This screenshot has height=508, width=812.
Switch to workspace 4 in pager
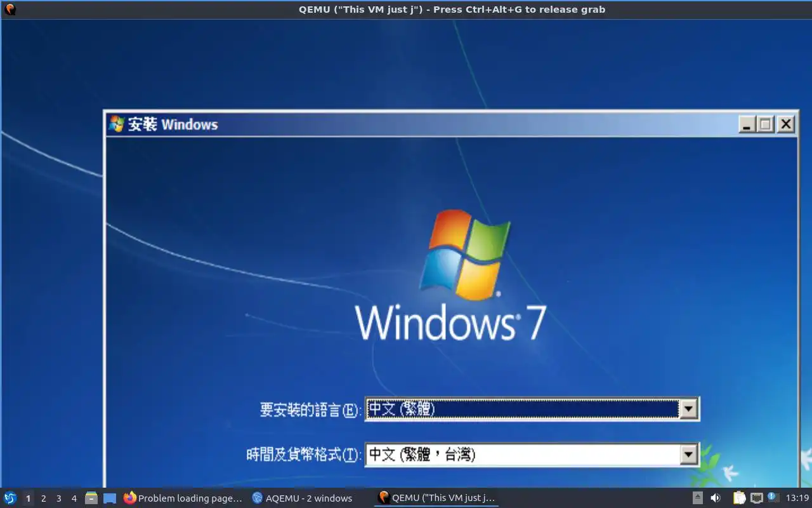(x=74, y=498)
